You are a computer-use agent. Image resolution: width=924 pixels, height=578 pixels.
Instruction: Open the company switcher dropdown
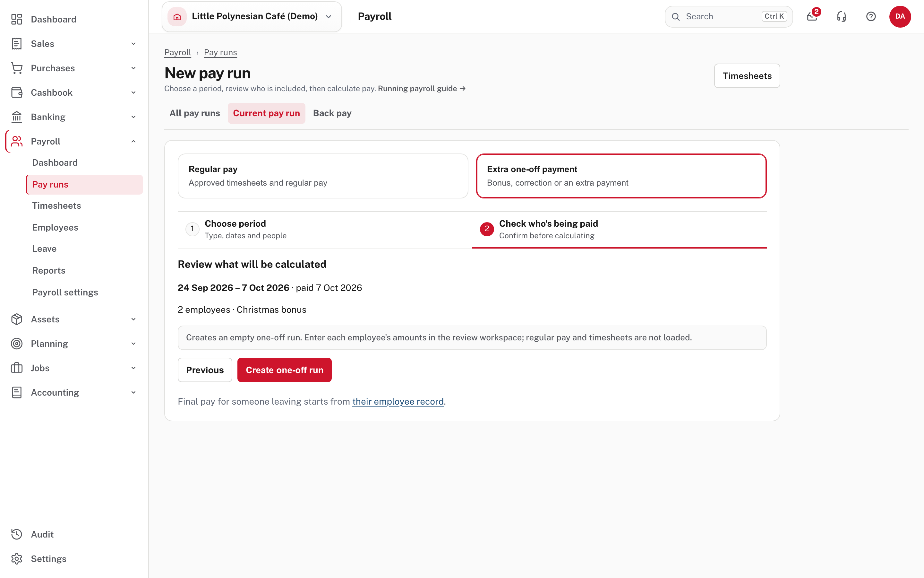point(252,16)
